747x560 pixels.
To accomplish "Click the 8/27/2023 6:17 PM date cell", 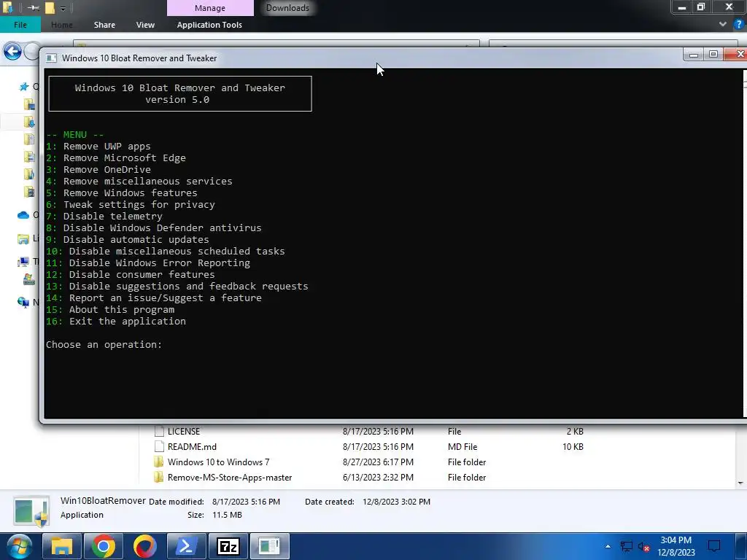I will tap(378, 462).
